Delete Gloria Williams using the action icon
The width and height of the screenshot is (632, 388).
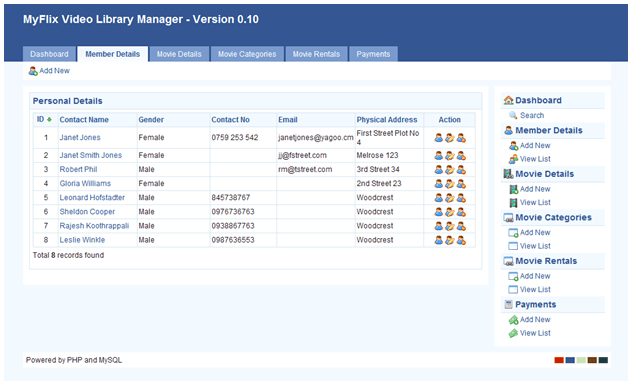pyautogui.click(x=461, y=184)
